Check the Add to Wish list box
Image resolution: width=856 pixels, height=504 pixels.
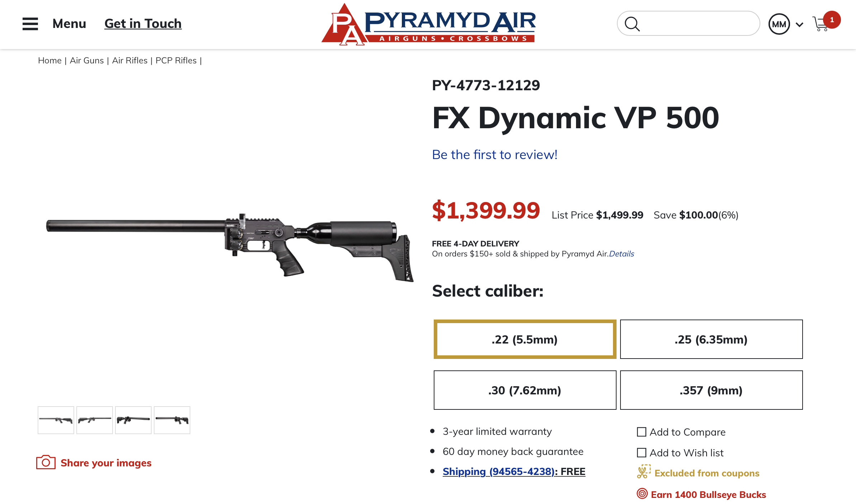tap(642, 453)
